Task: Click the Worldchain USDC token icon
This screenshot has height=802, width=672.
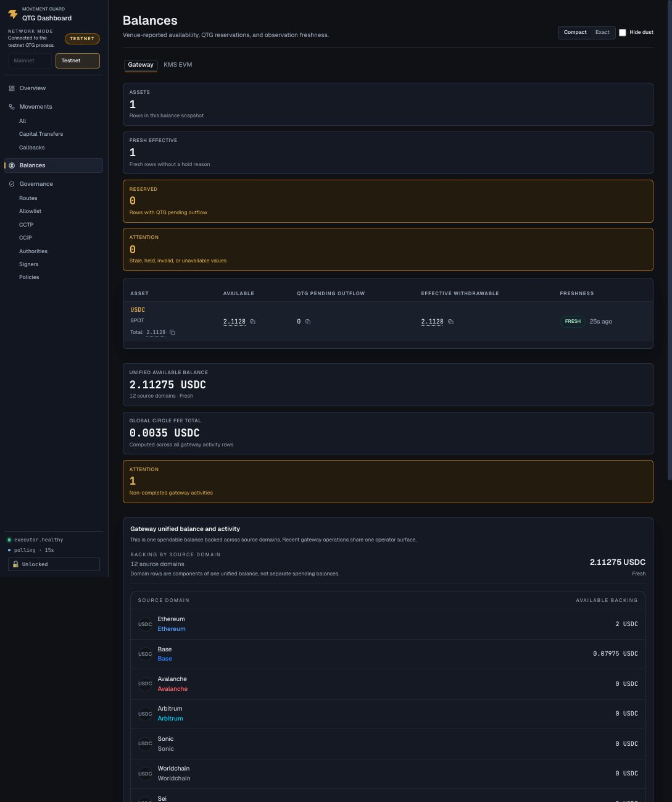Action: pos(145,774)
